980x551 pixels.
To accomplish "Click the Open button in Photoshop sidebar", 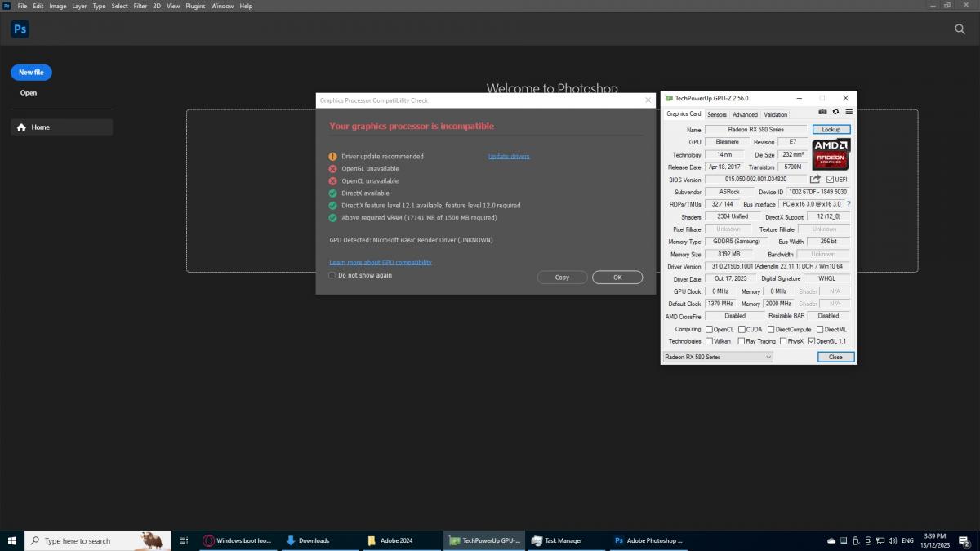I will tap(29, 92).
